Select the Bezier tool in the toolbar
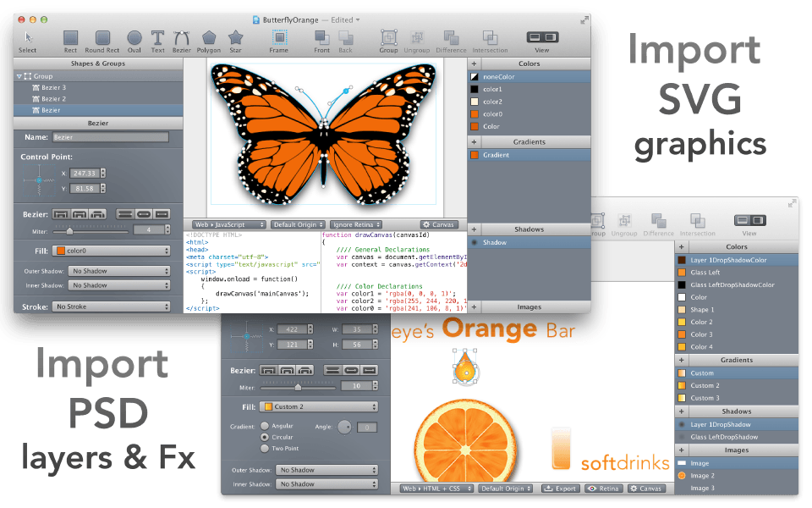The width and height of the screenshot is (812, 508). [181, 38]
